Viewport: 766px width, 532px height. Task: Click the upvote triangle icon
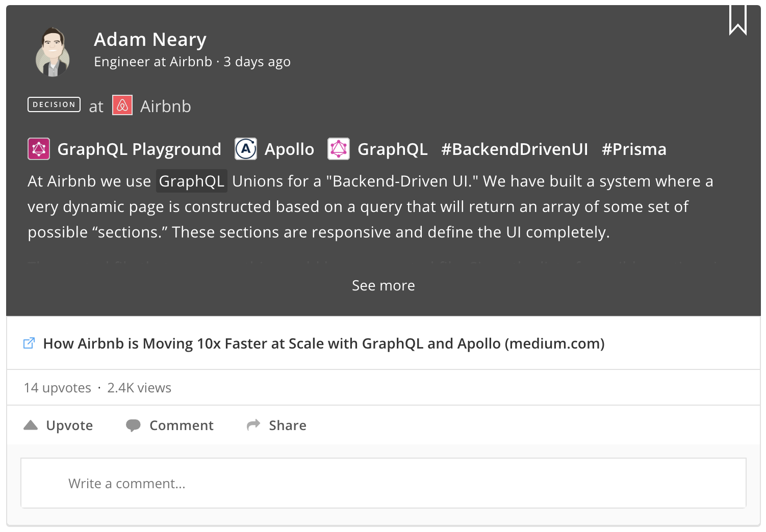point(31,425)
